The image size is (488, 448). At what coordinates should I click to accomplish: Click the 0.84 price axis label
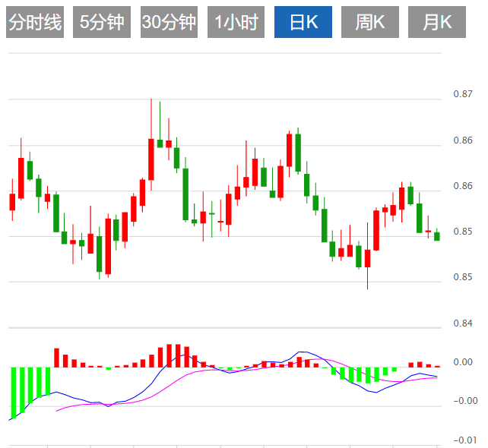click(x=463, y=323)
